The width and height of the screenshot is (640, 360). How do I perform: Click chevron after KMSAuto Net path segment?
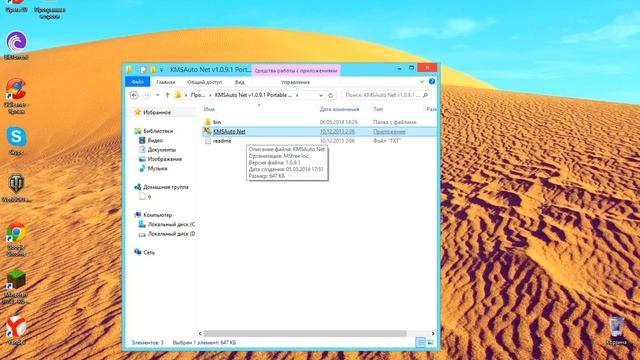click(297, 95)
